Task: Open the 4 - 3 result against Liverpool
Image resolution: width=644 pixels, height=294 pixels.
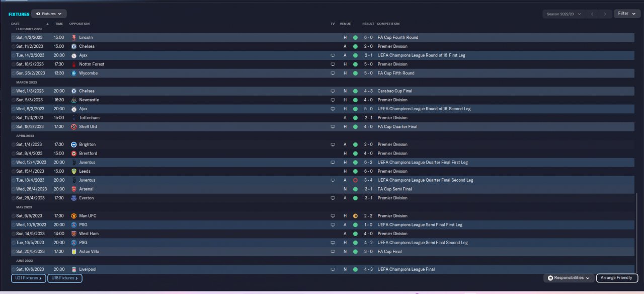Action: point(368,269)
